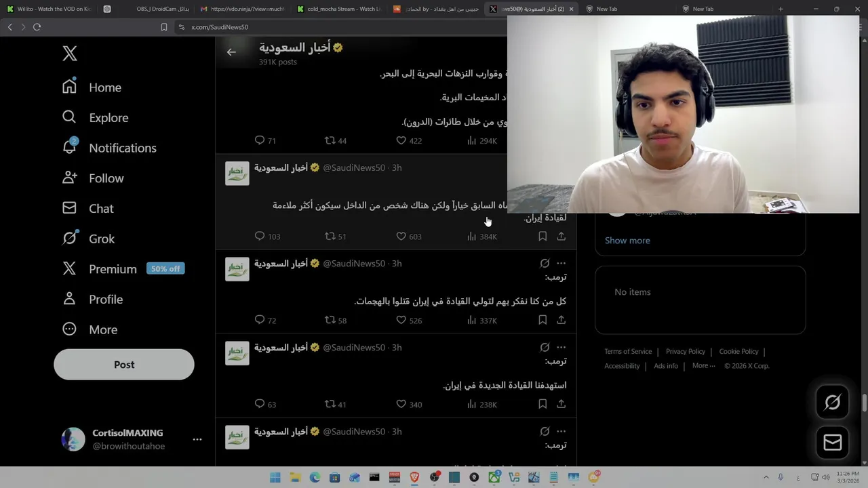Open floating Grok button at bottom right
Viewport: 868px width, 488px height.
[x=833, y=403]
